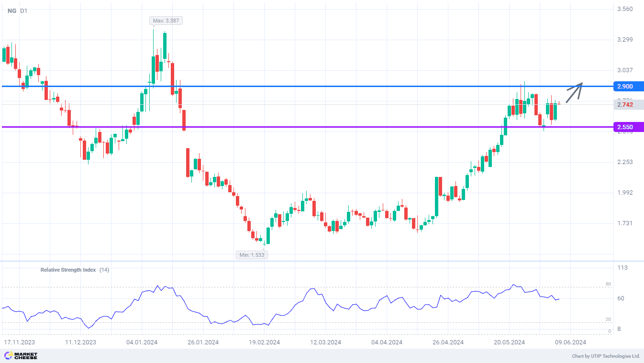Click the current price tag 2.742

click(628, 105)
